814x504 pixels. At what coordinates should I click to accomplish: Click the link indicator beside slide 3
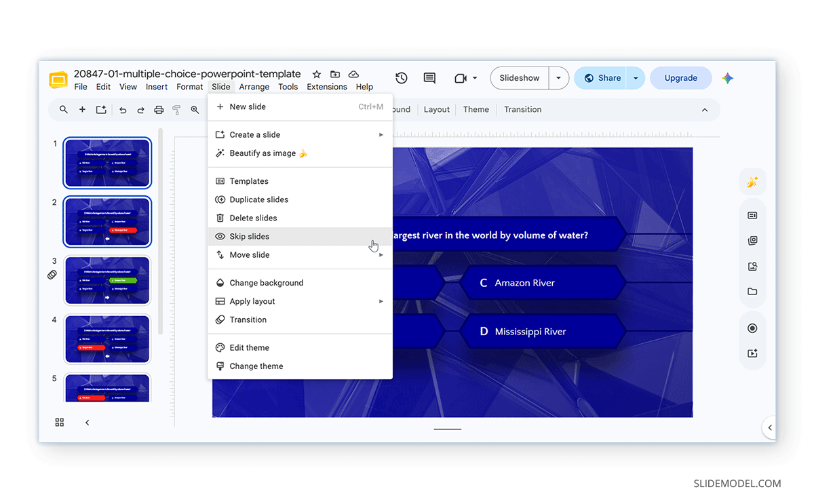tap(52, 275)
